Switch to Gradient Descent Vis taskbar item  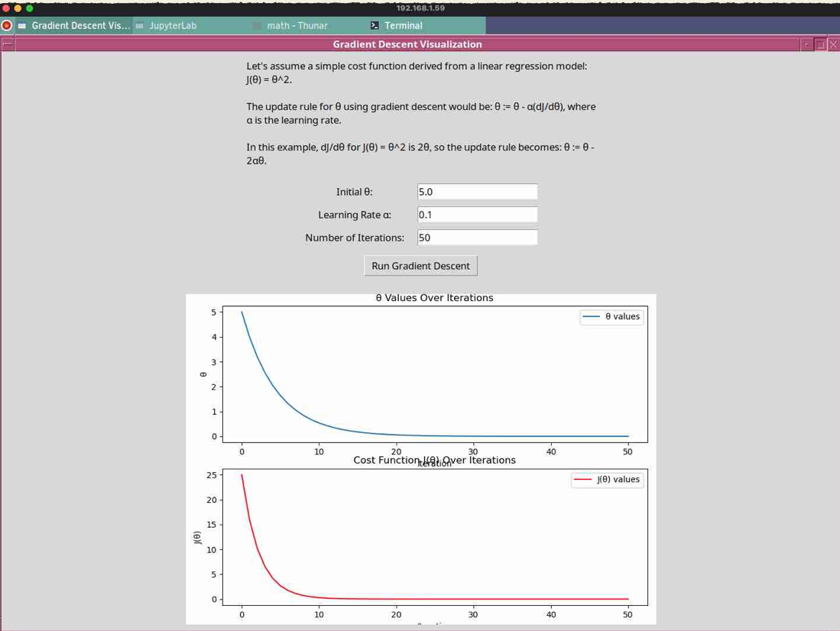(x=74, y=25)
